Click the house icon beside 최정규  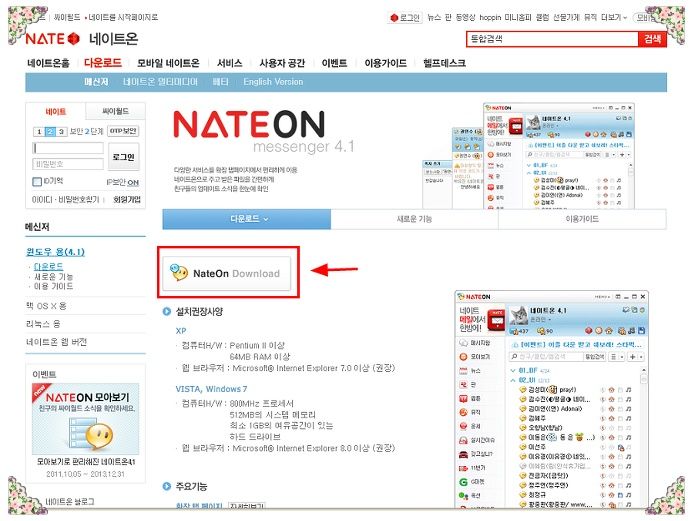(x=612, y=495)
